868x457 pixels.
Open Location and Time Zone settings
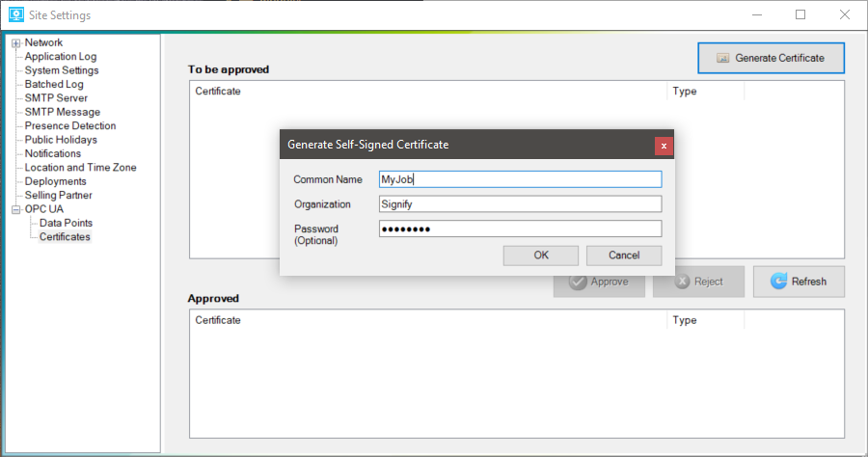point(80,167)
